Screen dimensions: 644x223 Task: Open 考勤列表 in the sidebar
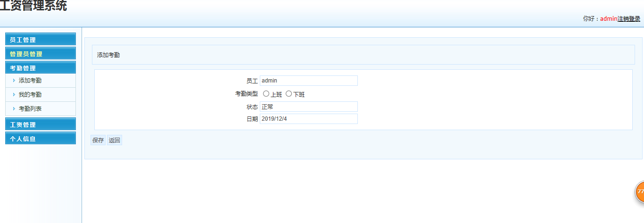30,109
